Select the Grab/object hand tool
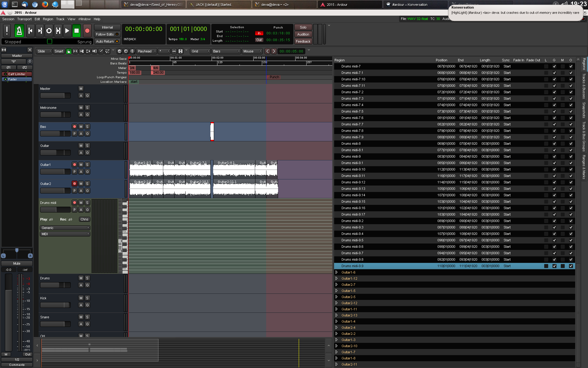Viewport: 588px width, 368px height. click(x=69, y=51)
